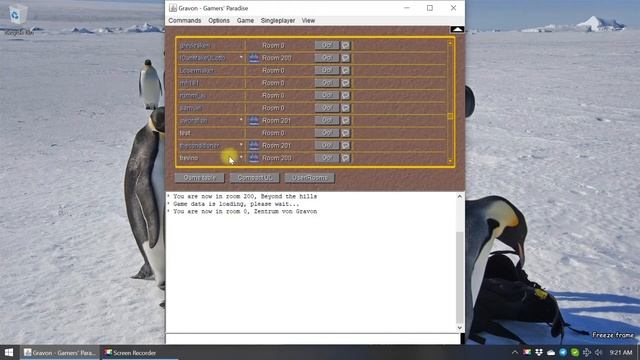The image size is (640, 360).
Task: Click chat log scrollbar down arrow
Action: pyautogui.click(x=460, y=328)
